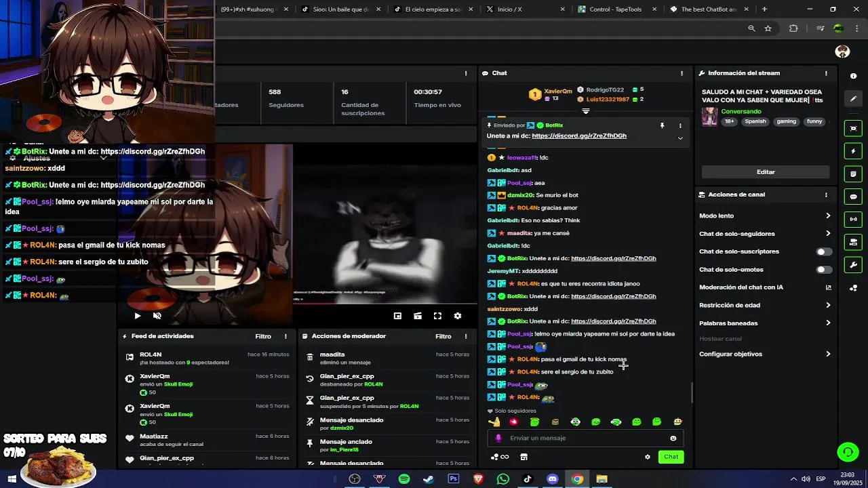Open Acciones de moderador three-dot menu
Screen dimensions: 868x488
tap(466, 336)
